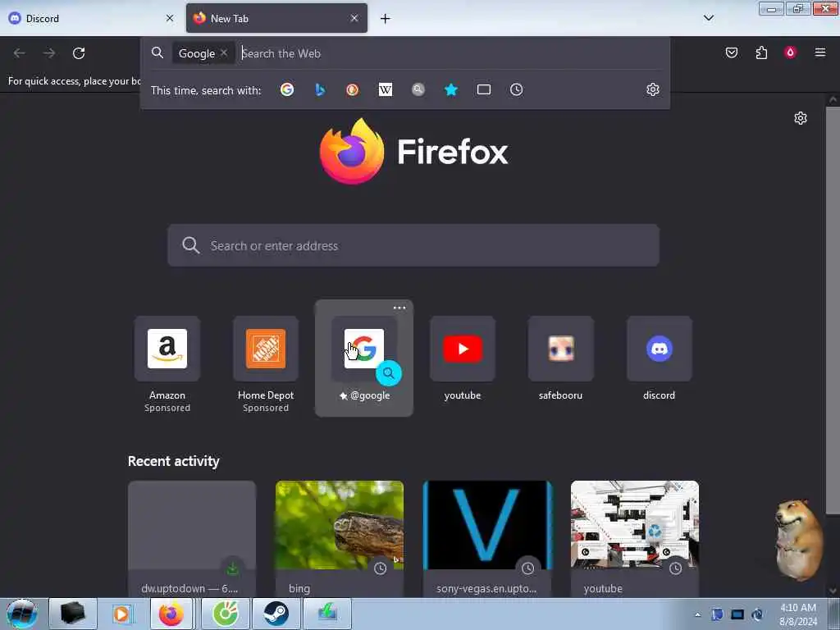Select Google in one-off search engines
The height and width of the screenshot is (630, 840).
tap(287, 89)
